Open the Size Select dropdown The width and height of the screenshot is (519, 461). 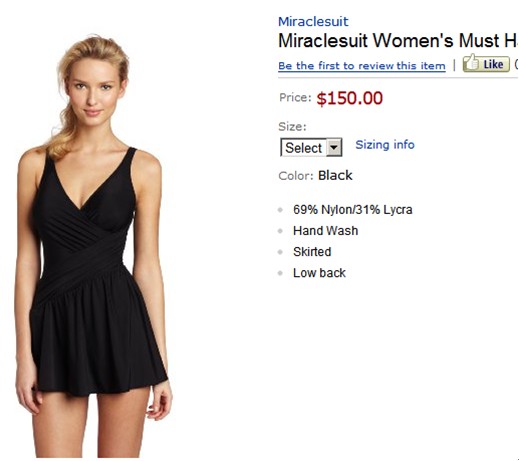coord(311,147)
